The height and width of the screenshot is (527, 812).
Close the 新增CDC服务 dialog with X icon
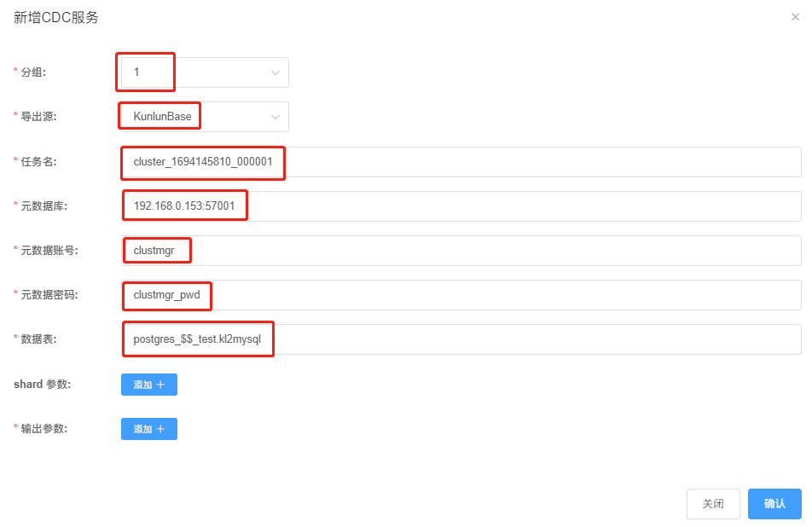pyautogui.click(x=795, y=17)
